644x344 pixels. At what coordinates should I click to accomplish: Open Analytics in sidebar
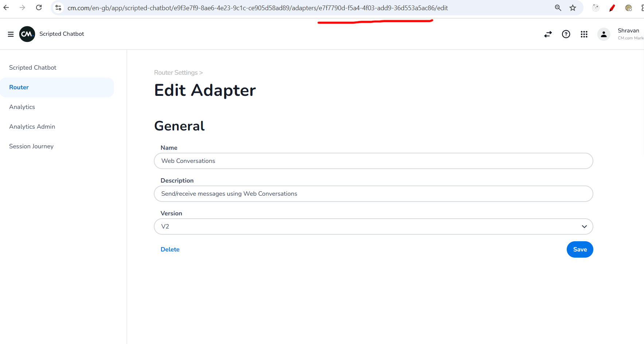point(22,107)
